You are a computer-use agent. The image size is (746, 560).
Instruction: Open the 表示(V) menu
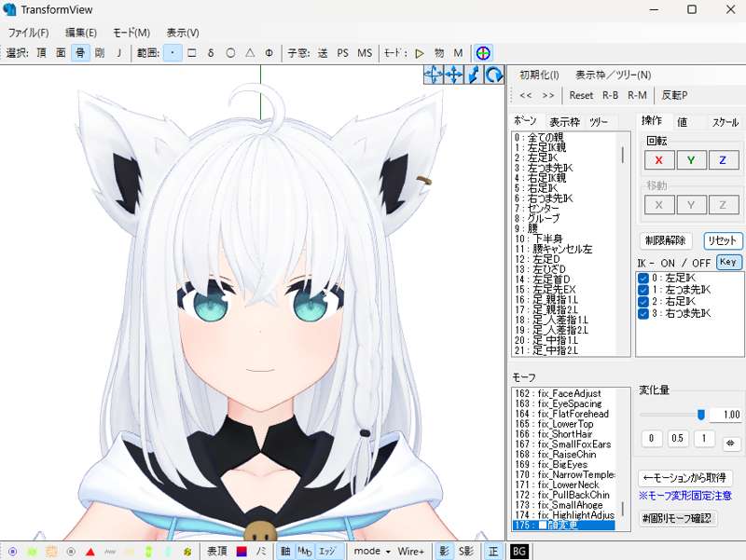pyautogui.click(x=183, y=33)
